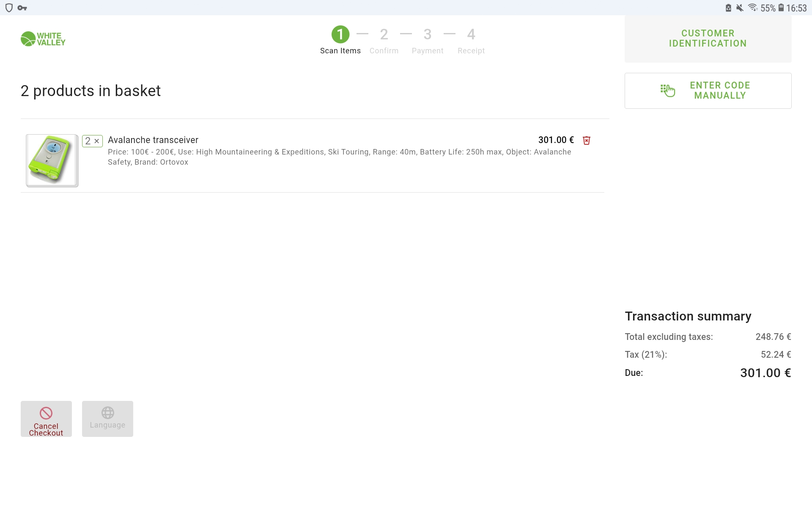This screenshot has height=508, width=812.
Task: Tap the battery status indicator
Action: [x=781, y=8]
